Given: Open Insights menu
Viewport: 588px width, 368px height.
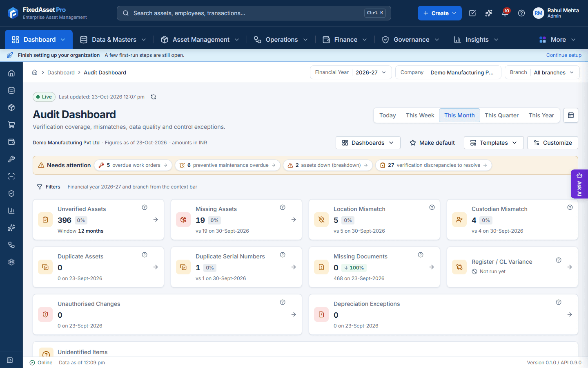Looking at the screenshot, I should pos(477,40).
